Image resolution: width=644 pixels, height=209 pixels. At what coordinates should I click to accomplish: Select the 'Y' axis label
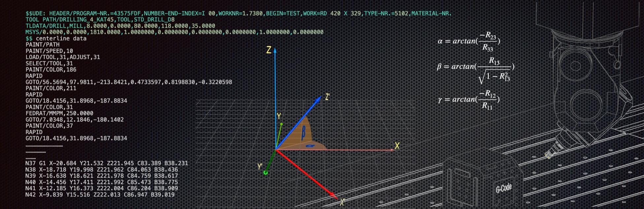[x=279, y=116]
